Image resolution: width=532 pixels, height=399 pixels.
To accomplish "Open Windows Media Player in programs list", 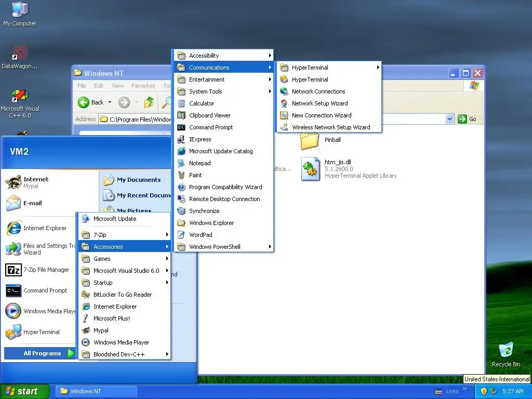I will pyautogui.click(x=124, y=342).
